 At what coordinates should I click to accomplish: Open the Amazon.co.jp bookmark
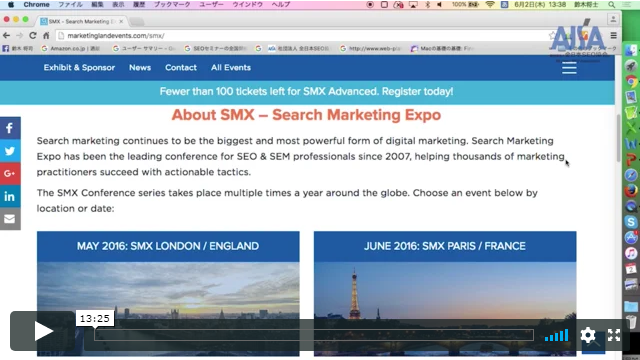click(71, 48)
